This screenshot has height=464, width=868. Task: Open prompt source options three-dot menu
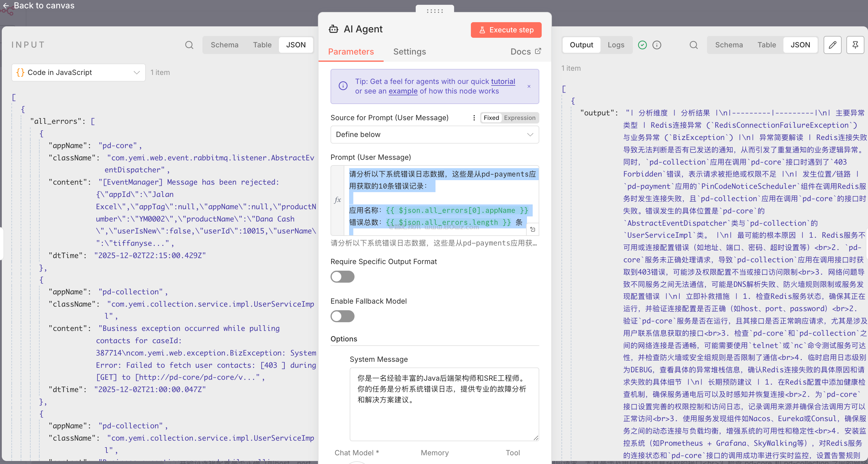tap(474, 117)
